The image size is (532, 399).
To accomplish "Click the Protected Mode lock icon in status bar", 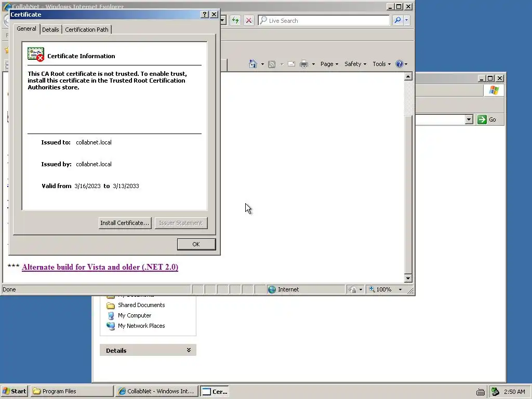I will coord(353,289).
